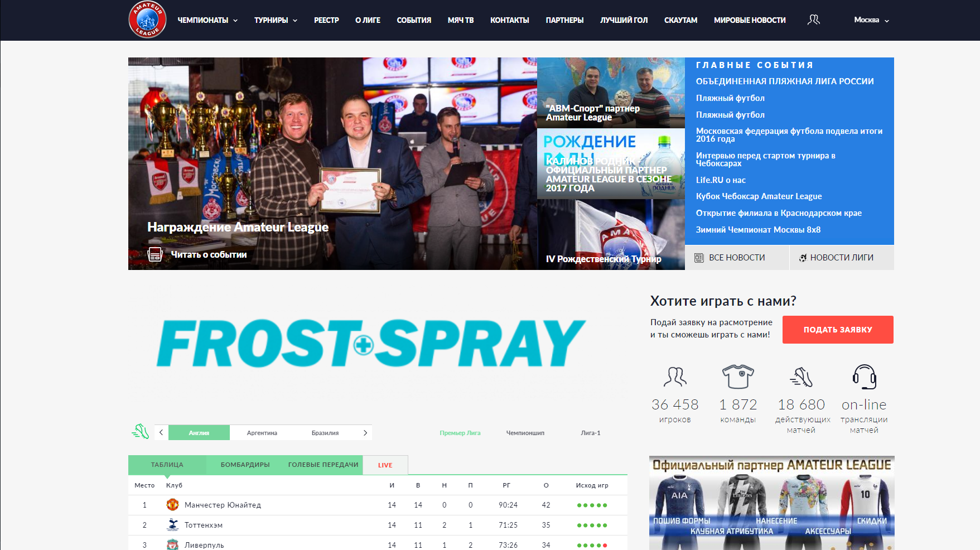Open Зимний Чемпионат Москвы 8x8 link
The image size is (980, 550).
pyautogui.click(x=758, y=230)
